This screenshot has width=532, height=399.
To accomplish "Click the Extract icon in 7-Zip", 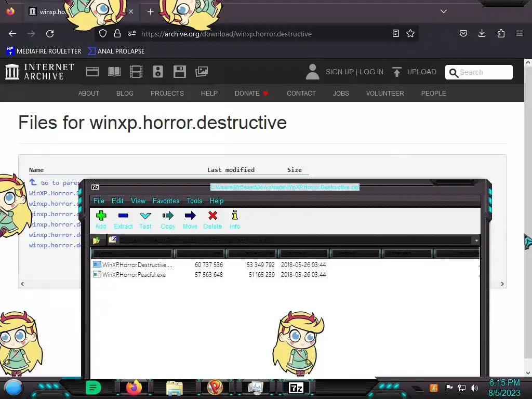I will 123,220.
